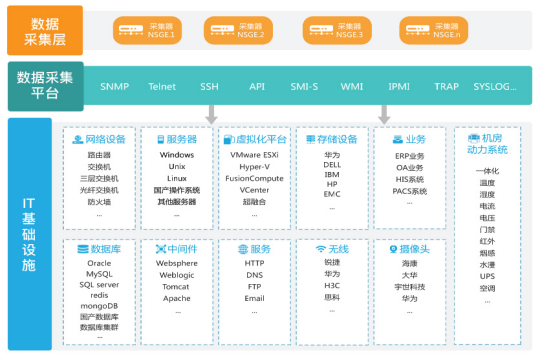Viewport: 541px width, 360px height.
Task: Click Windows under servers
Action: [x=177, y=155]
